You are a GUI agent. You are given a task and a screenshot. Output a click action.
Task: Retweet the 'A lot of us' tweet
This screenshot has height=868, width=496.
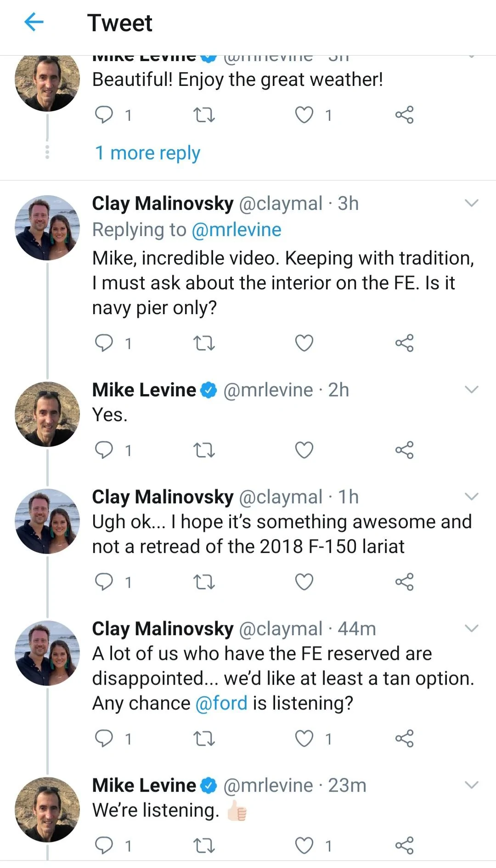(x=204, y=738)
